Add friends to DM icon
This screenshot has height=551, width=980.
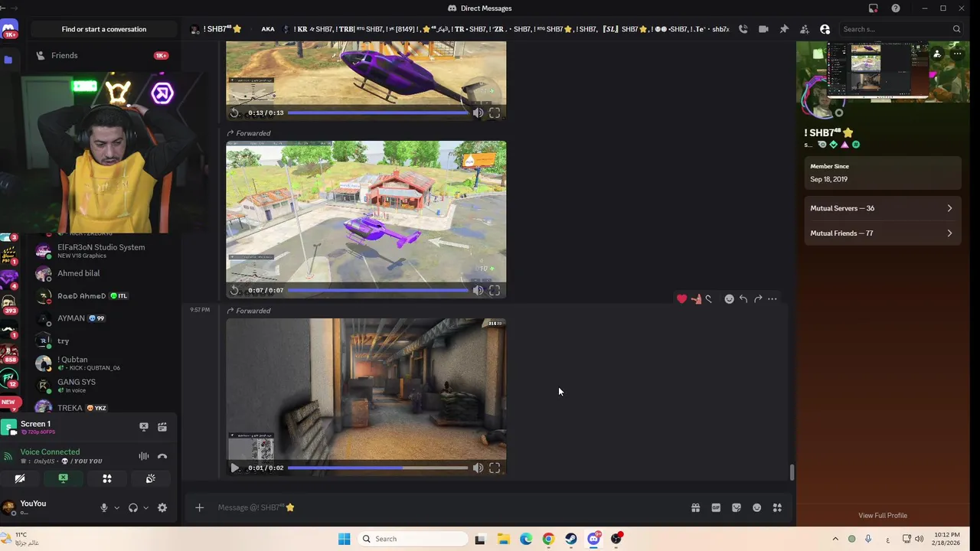[x=804, y=29]
